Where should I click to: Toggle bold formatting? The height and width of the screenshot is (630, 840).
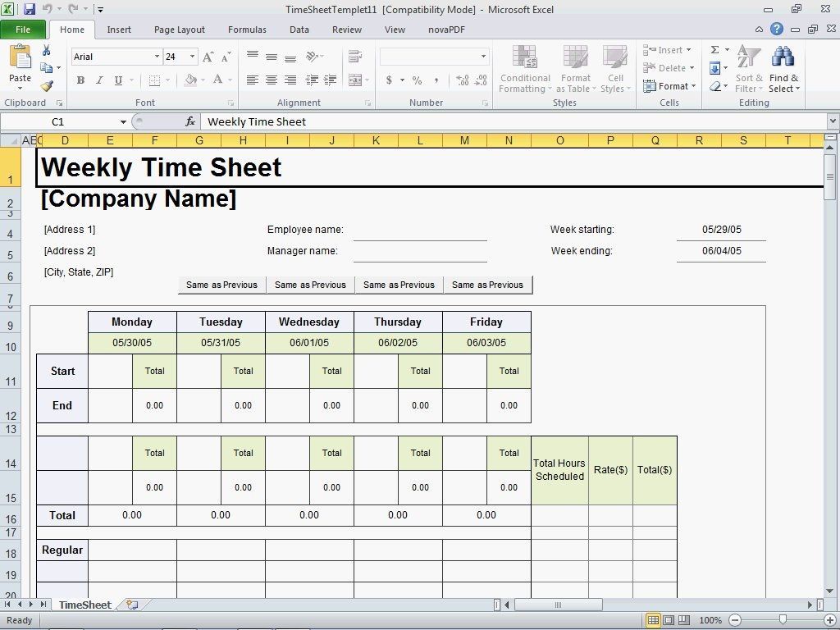(x=80, y=80)
